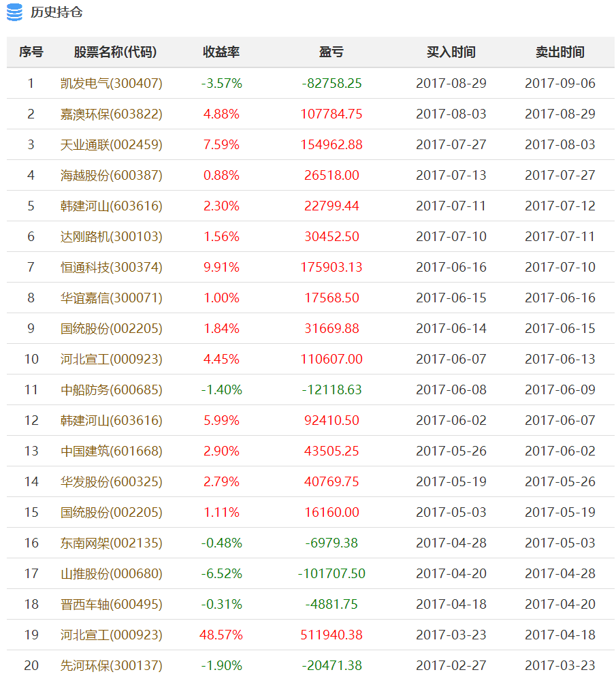Click the 110607.00 profit value
This screenshot has height=685, width=616.
tap(331, 359)
